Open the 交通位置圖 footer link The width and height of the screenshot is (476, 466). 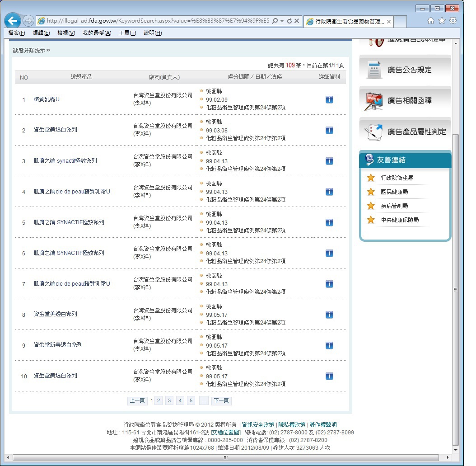225,432
